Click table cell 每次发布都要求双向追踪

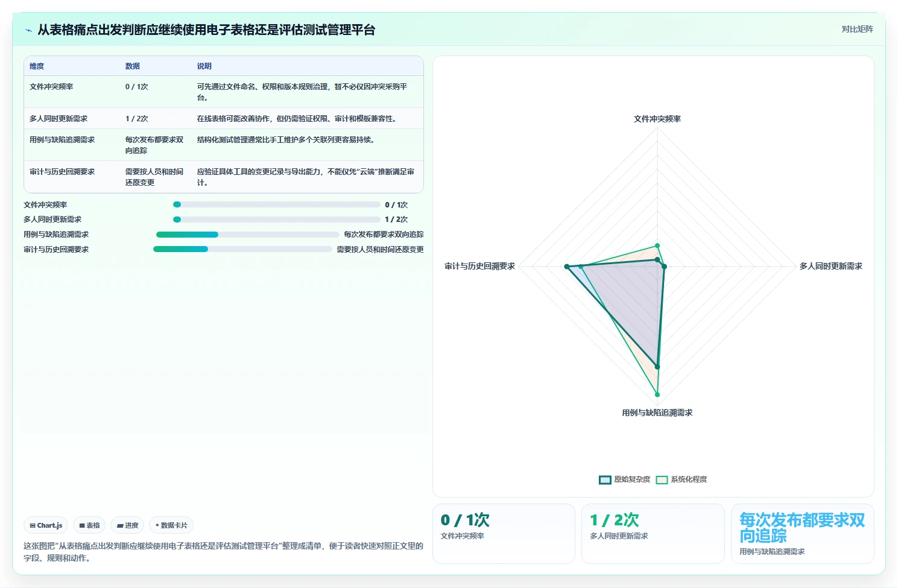tap(154, 145)
